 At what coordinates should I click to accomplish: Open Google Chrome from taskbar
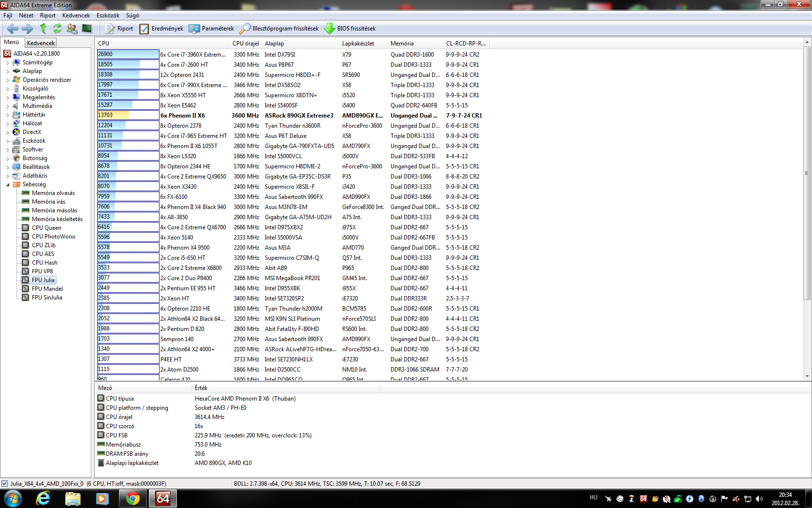132,498
